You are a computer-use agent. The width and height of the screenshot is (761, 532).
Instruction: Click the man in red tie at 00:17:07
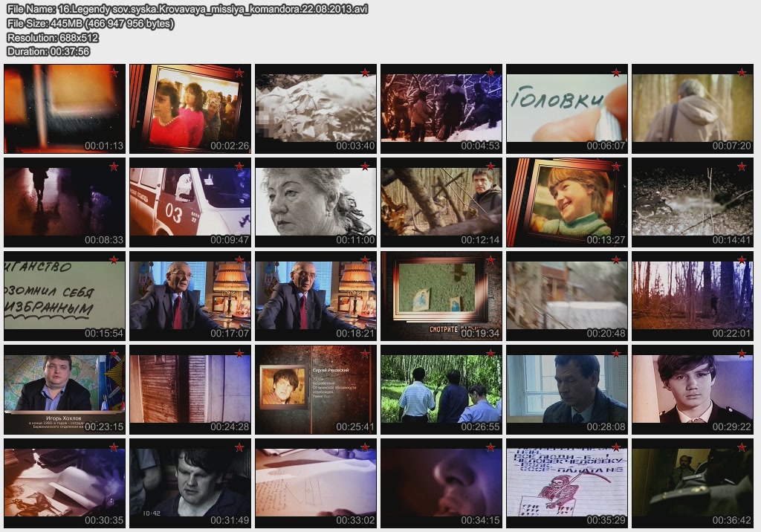coord(190,295)
